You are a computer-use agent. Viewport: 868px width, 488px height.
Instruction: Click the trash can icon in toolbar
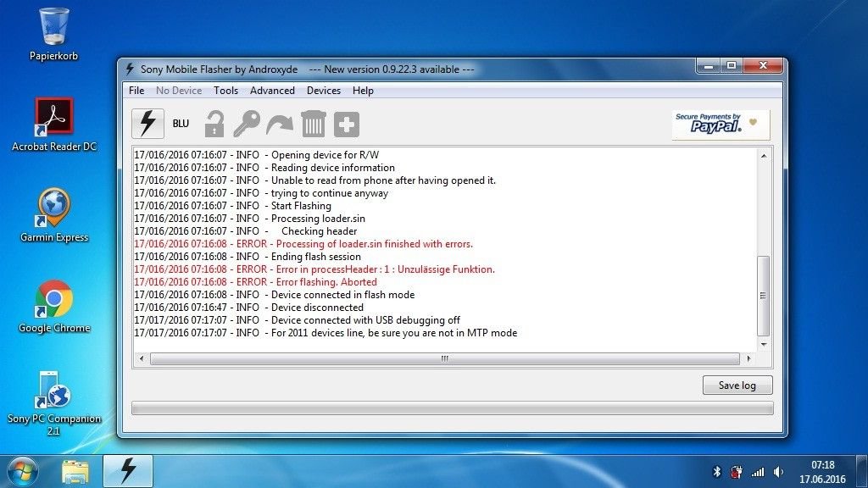(314, 124)
